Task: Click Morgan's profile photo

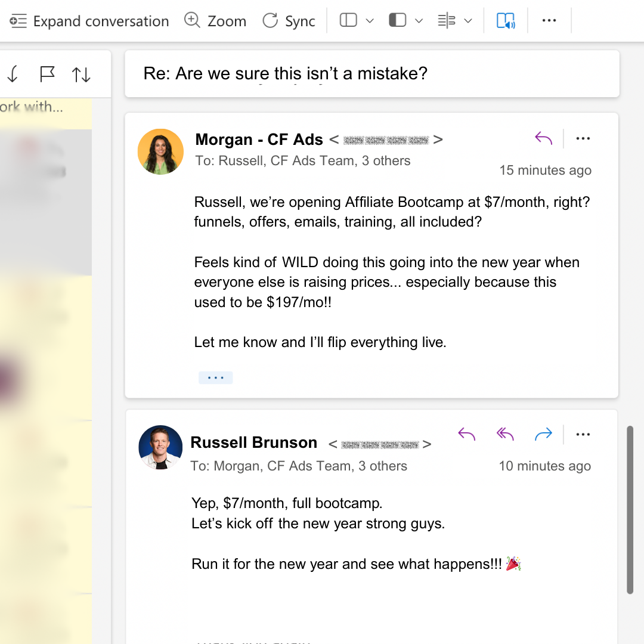Action: click(160, 152)
